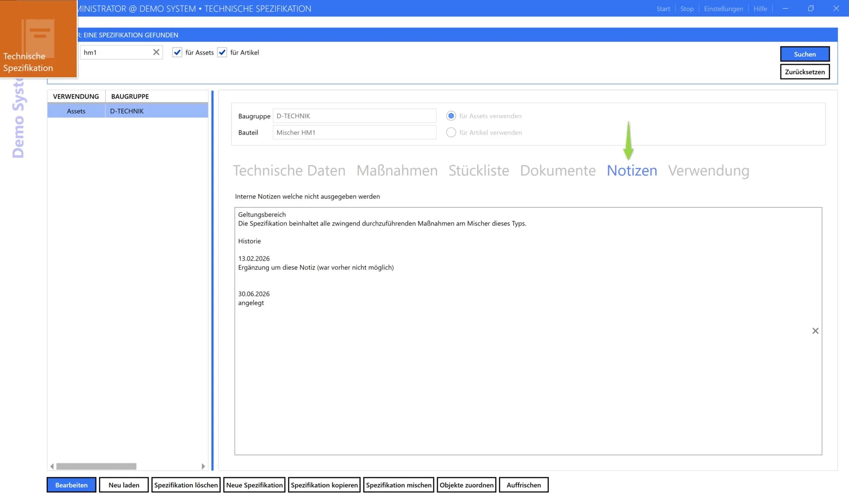The image size is (849, 504).
Task: Click Spezifikation kopieren button
Action: click(324, 485)
